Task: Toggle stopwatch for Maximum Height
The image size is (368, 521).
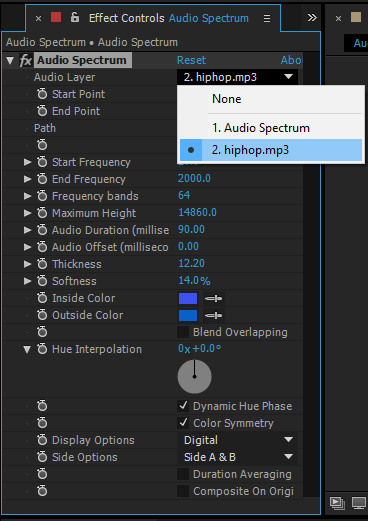Action: [x=42, y=213]
